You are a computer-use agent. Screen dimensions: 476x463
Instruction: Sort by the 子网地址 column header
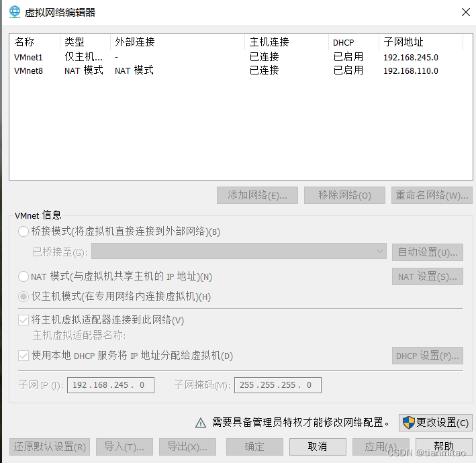point(420,42)
